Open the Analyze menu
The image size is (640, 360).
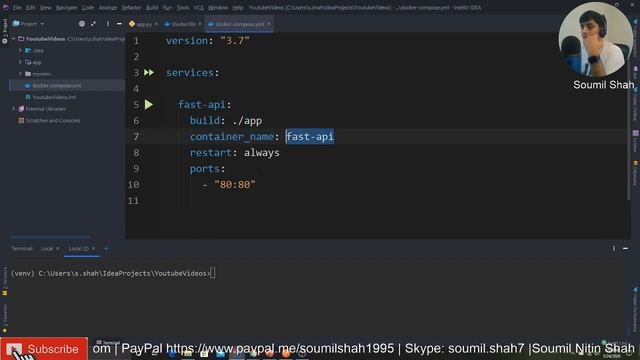coord(107,7)
